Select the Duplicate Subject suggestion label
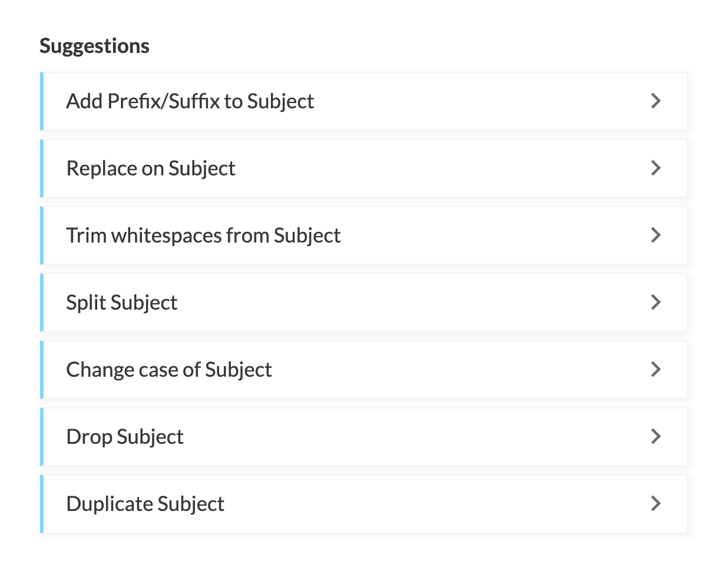This screenshot has width=728, height=571. pos(145,504)
